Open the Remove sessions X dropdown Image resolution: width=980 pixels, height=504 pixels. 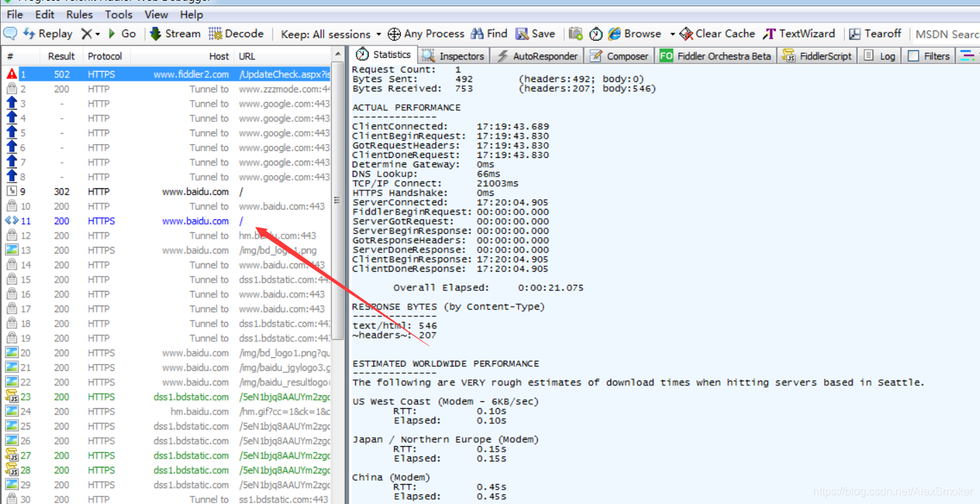coord(90,33)
